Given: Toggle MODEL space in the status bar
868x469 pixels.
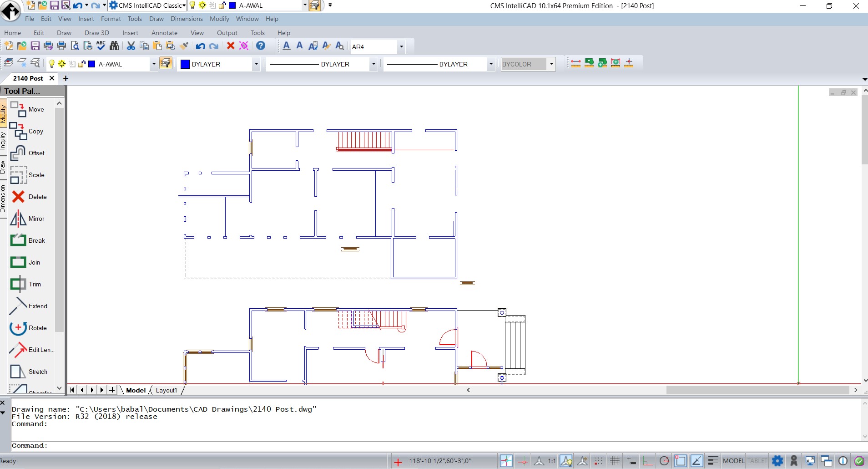Looking at the screenshot, I should 733,461.
